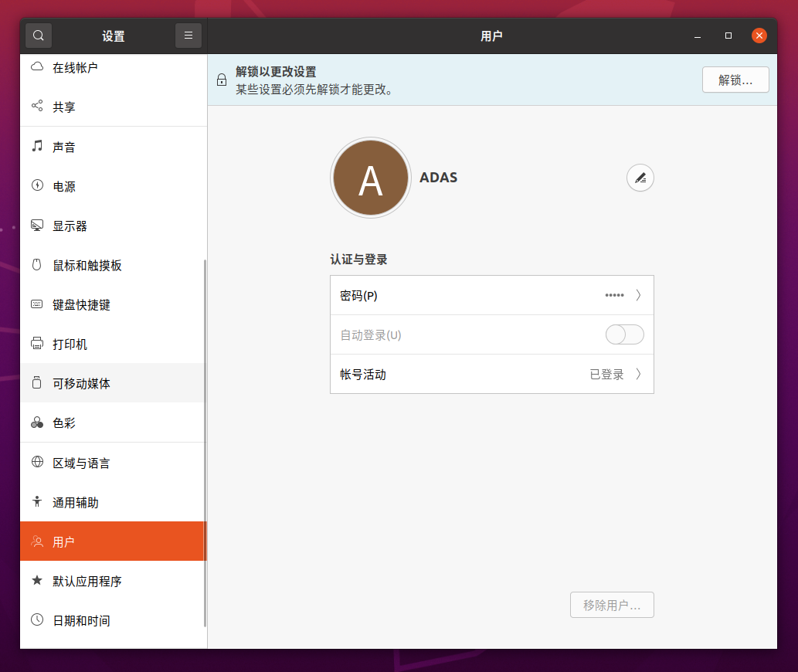Click the users icon next to 用户

pyautogui.click(x=37, y=541)
